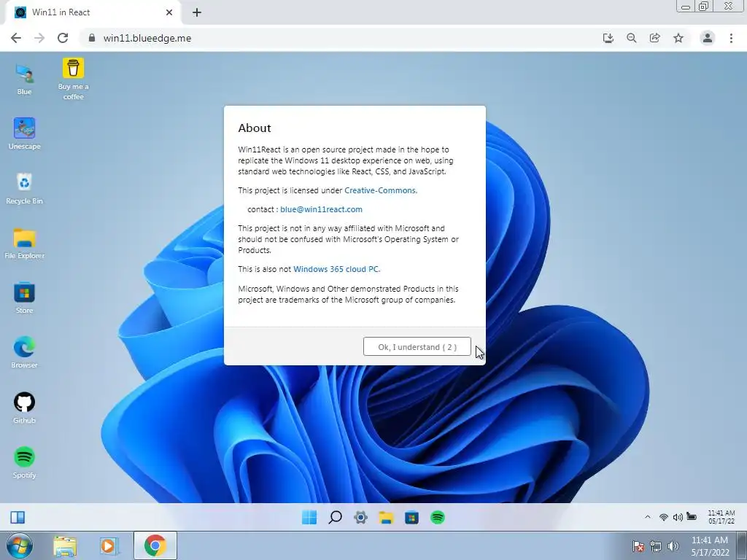The width and height of the screenshot is (747, 560).
Task: View site info via the lock icon
Action: pos(92,38)
